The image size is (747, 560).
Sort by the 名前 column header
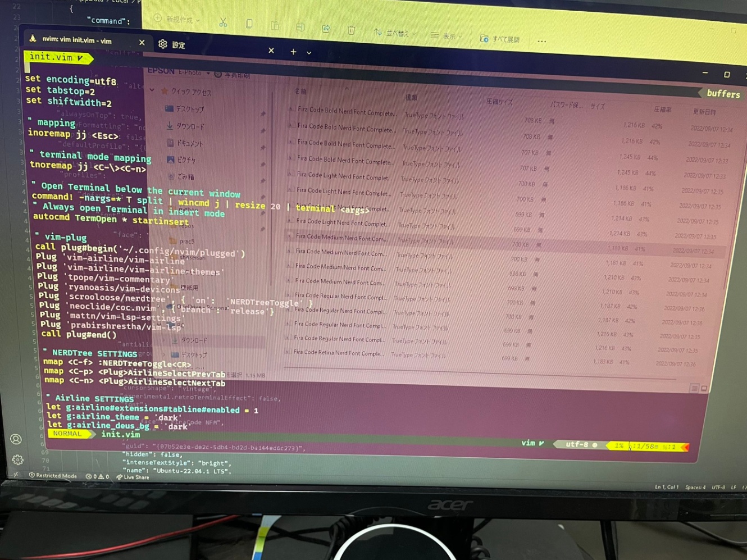tap(300, 91)
